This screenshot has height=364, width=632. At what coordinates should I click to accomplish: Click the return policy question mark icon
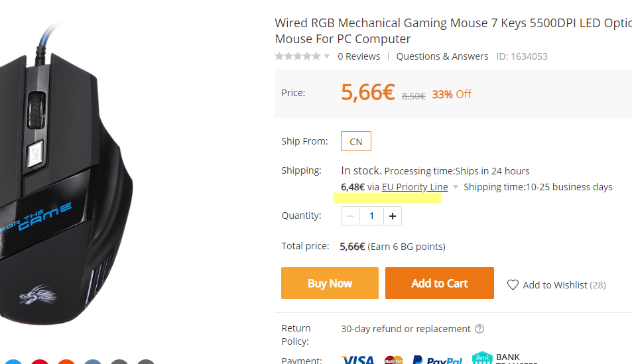coord(480,329)
